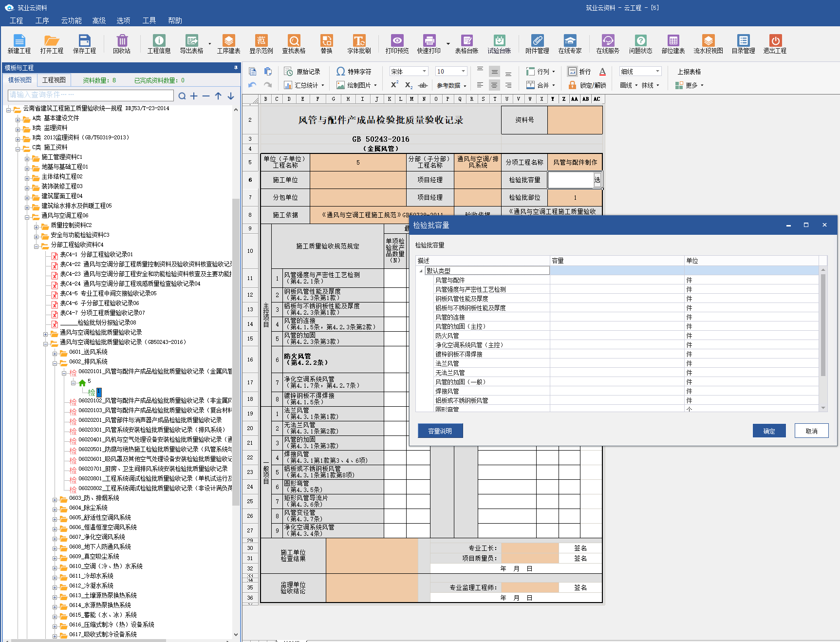Open the font name 宋体 dropdown
Screen dimensions: 840x642
[424, 71]
